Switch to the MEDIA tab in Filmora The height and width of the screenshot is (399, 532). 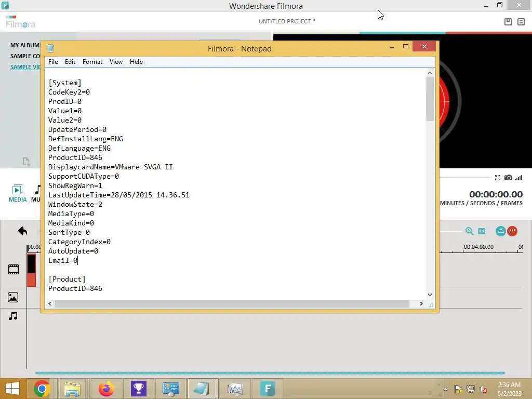click(17, 194)
